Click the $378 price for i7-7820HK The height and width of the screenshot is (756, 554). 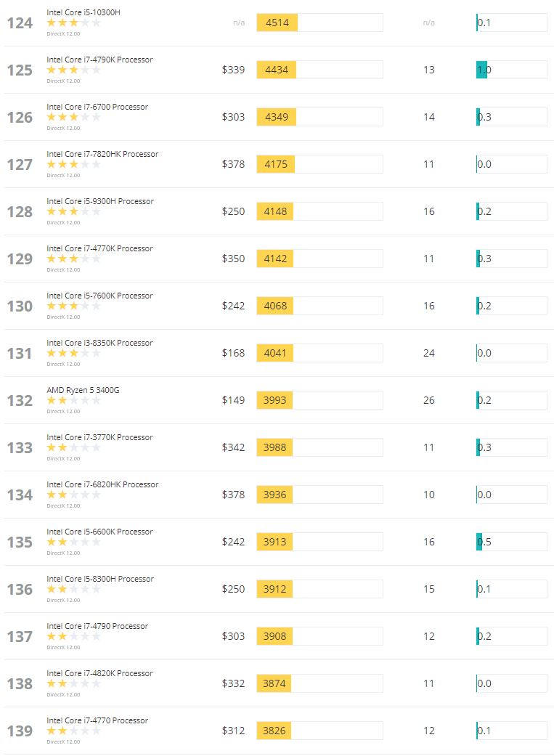tap(233, 164)
